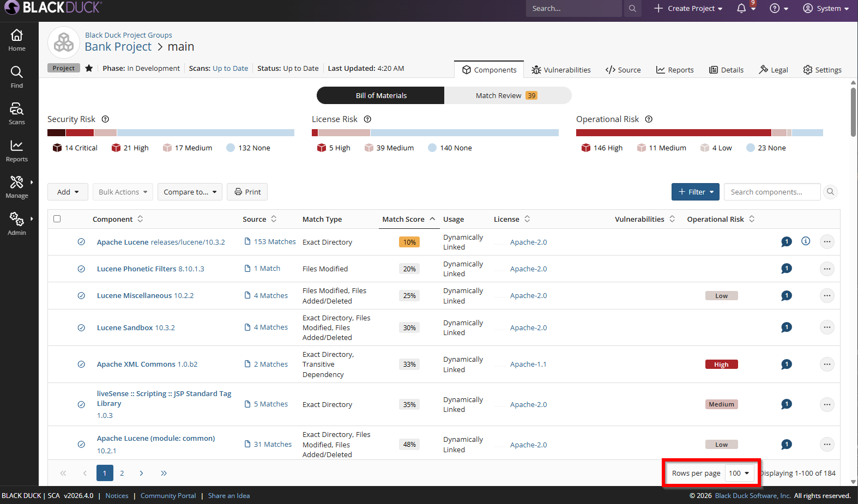858x504 pixels.
Task: Switch to Bill of Materials view
Action: coord(381,95)
